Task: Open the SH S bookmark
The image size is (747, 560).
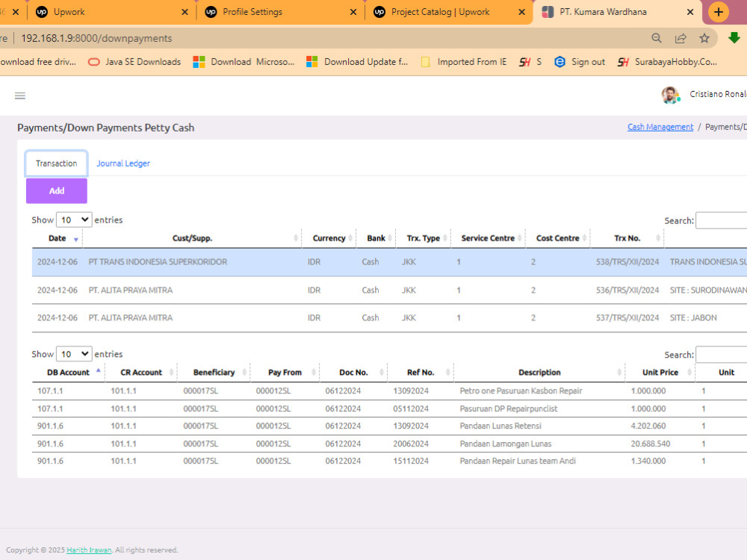Action: click(530, 62)
